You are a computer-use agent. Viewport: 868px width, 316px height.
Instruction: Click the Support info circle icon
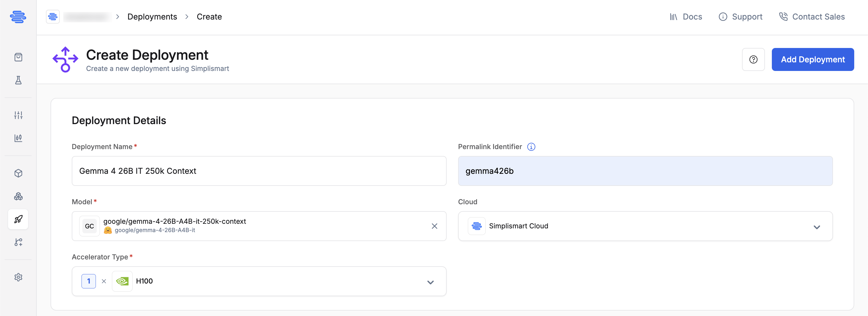(x=723, y=17)
